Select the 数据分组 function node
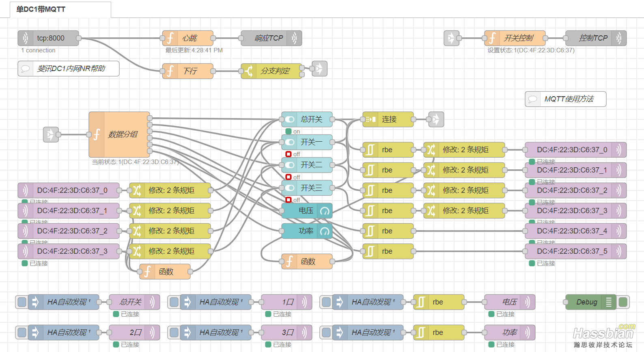The width and height of the screenshot is (644, 352). [x=119, y=134]
